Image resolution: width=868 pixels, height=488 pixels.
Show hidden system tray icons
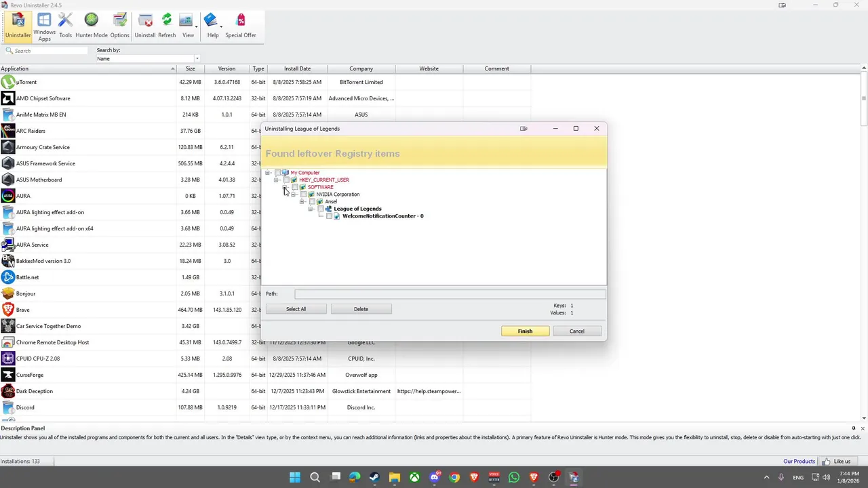point(766,477)
